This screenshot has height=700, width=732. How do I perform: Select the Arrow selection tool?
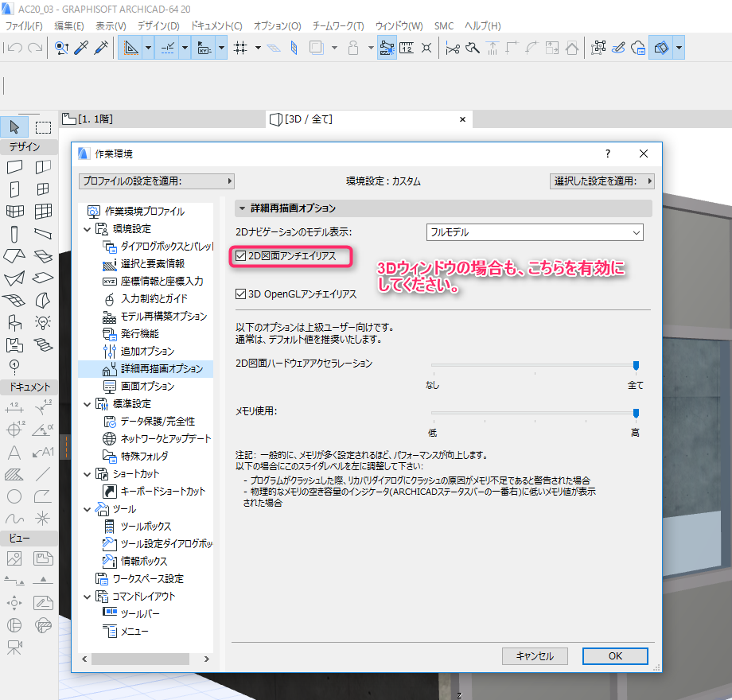14,127
